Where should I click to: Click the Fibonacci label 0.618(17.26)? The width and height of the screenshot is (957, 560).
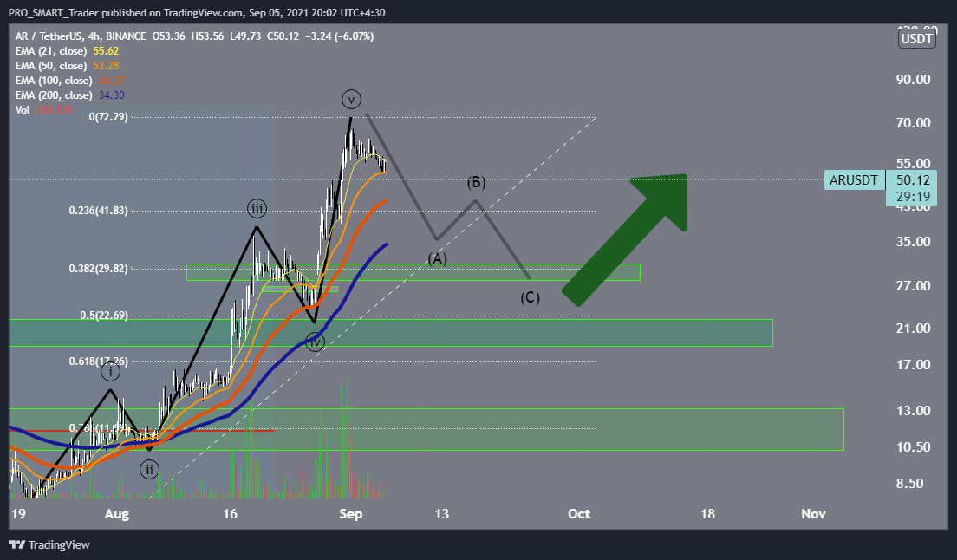pos(98,361)
